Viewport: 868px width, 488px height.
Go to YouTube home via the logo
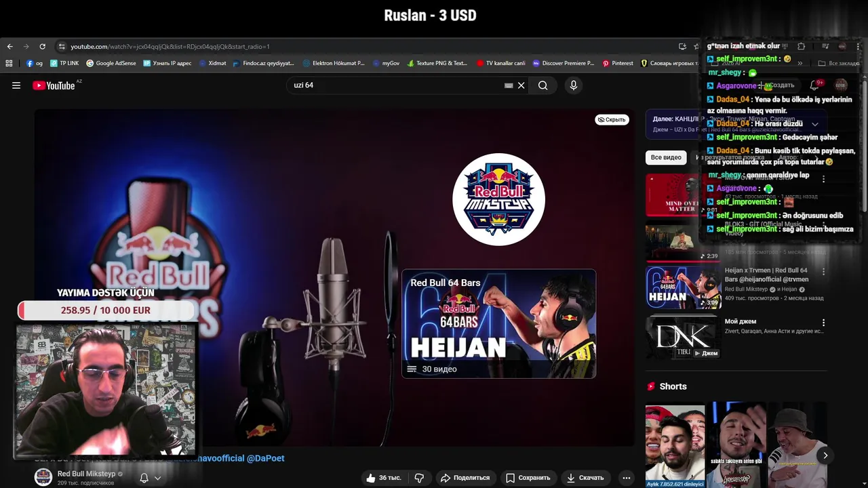54,85
